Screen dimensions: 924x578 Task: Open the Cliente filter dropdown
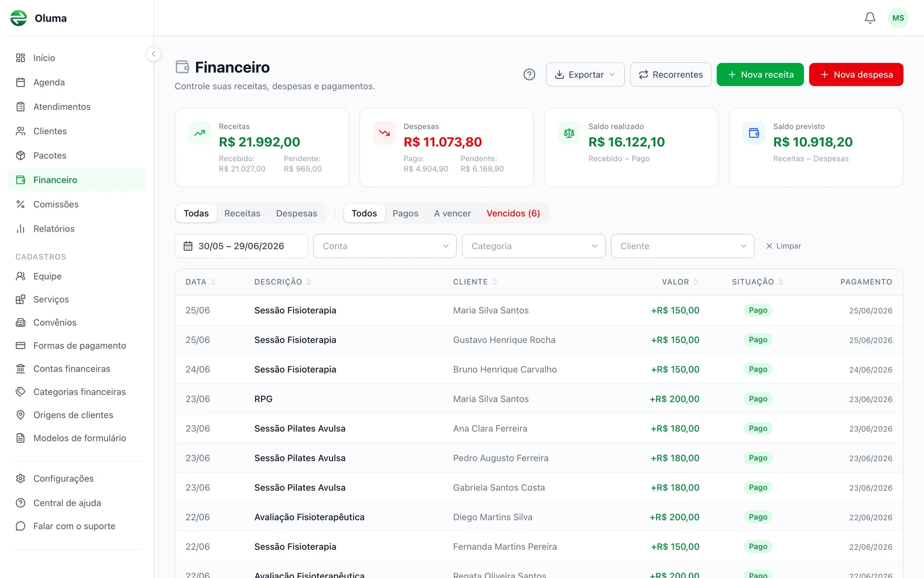click(682, 246)
